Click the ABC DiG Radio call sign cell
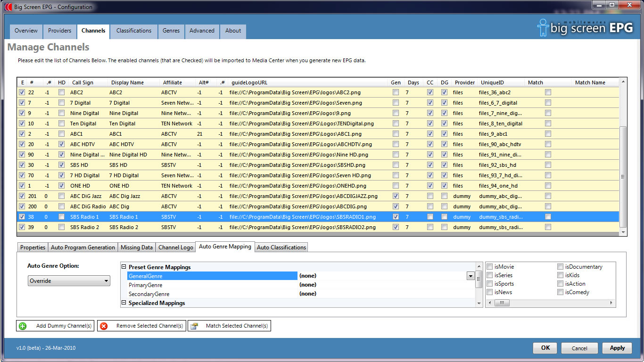 tap(88, 206)
